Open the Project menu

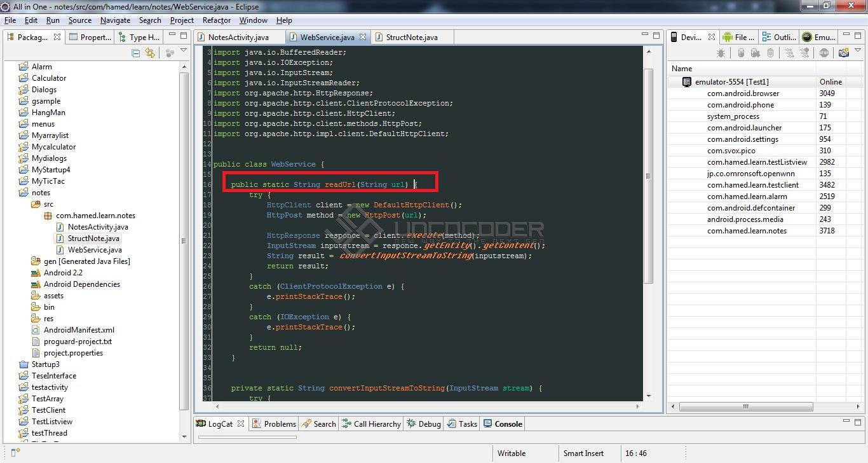[182, 20]
